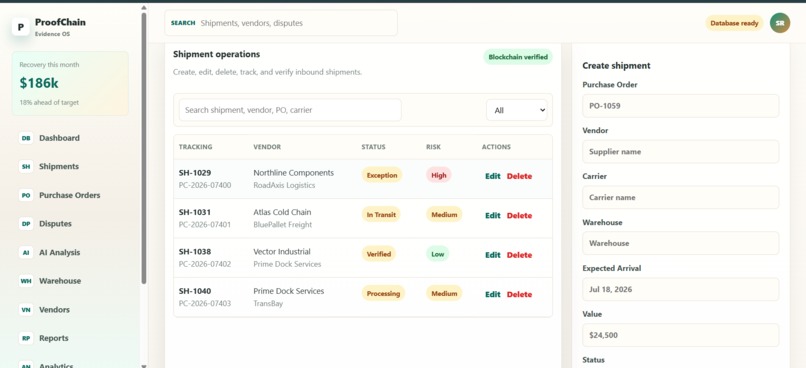Click the VN Vendors sidebar icon
The height and width of the screenshot is (368, 806).
point(26,309)
